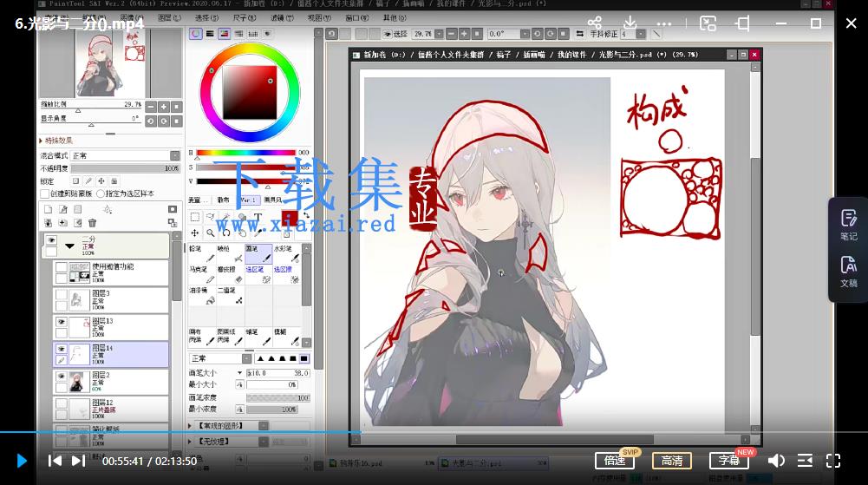The height and width of the screenshot is (485, 868).
Task: Select the 喷枪 airbrush
Action: (231, 253)
